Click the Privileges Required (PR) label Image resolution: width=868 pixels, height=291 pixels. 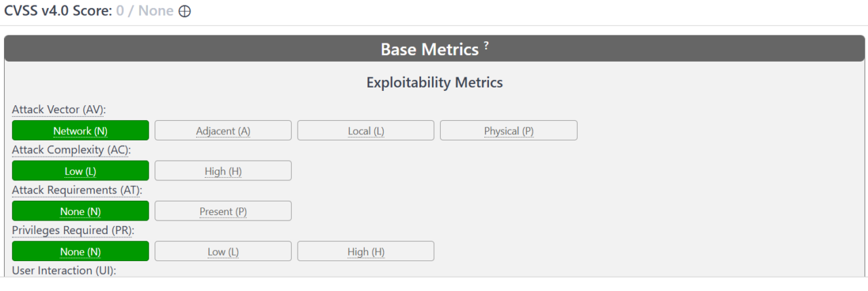[73, 231]
